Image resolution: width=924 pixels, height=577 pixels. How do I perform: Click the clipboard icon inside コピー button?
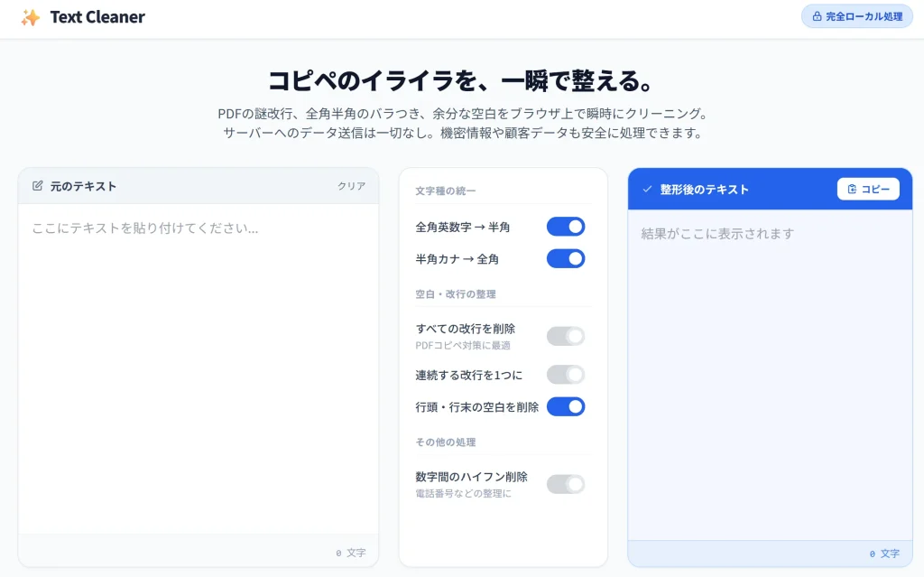click(x=852, y=190)
